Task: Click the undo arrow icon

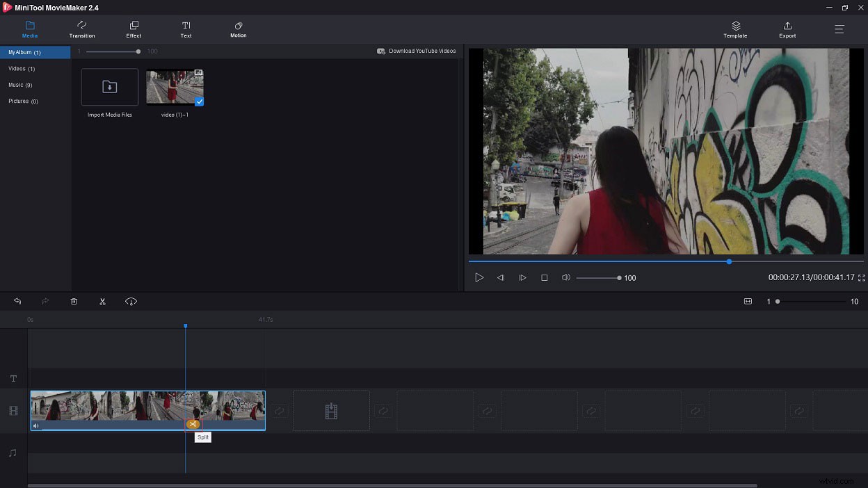Action: [17, 302]
